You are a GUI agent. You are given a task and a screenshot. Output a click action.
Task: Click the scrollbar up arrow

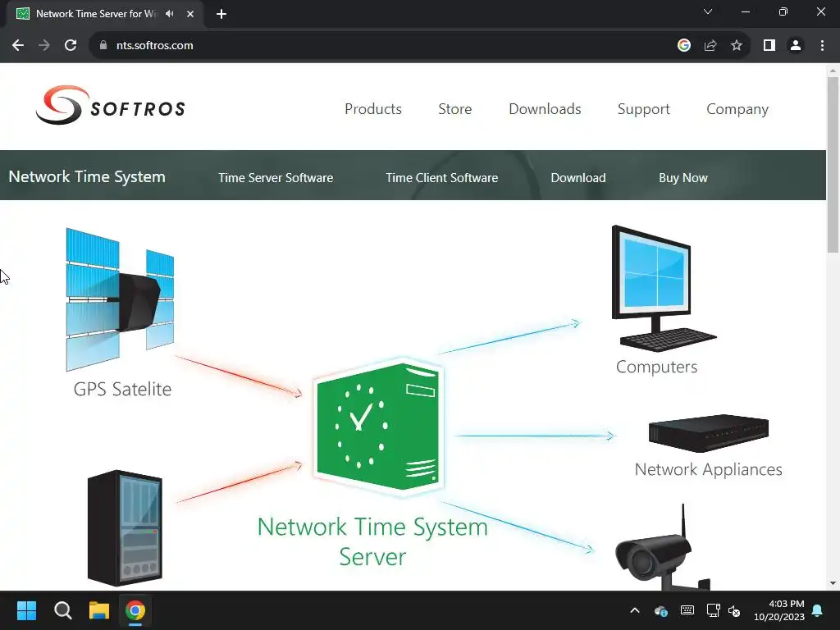coord(833,71)
